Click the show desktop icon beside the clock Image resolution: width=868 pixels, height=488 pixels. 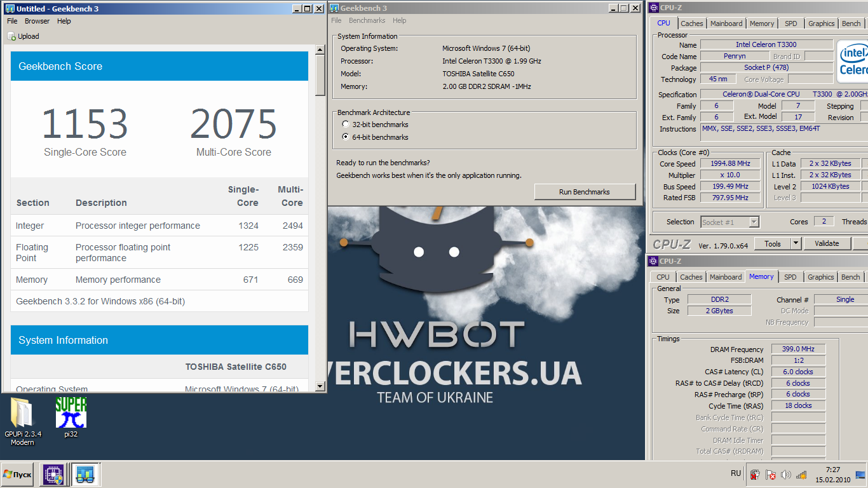point(860,475)
